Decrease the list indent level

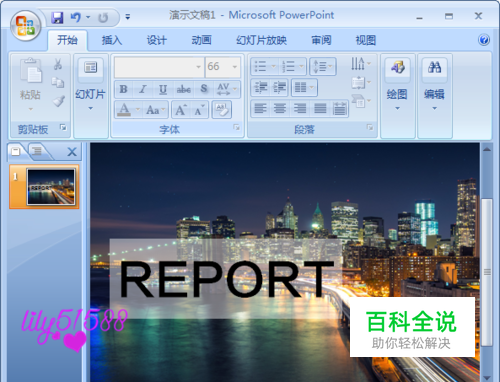(x=260, y=88)
